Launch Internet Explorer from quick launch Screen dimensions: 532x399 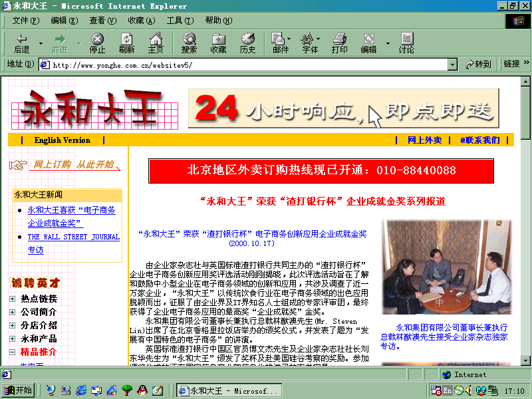(x=81, y=390)
